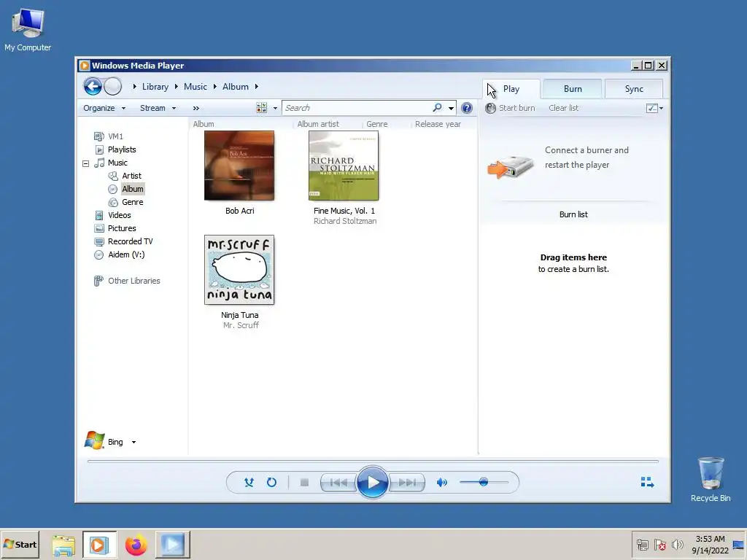Screen dimensions: 747x560
Task: Open view options dropdown arrow
Action: (x=275, y=108)
